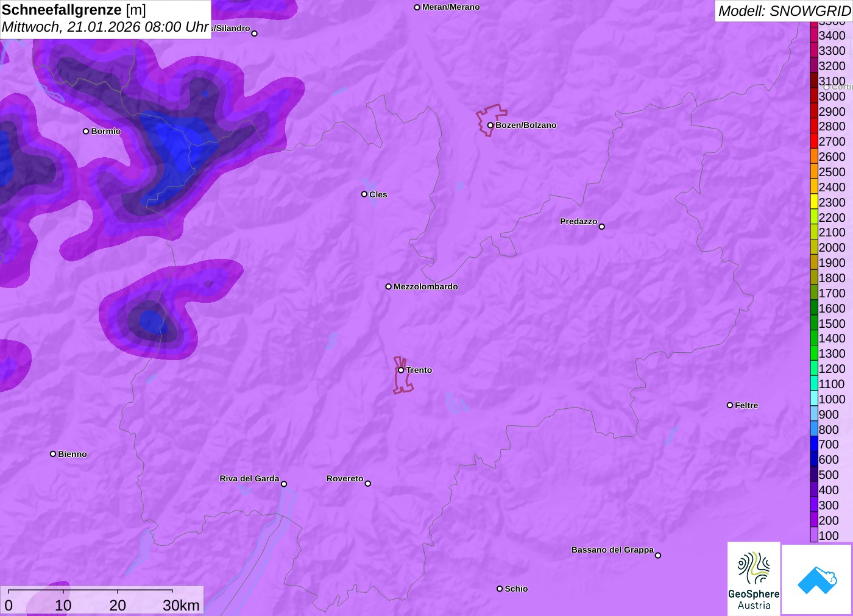Click the Bozen/Bolzano city marker

[490, 126]
